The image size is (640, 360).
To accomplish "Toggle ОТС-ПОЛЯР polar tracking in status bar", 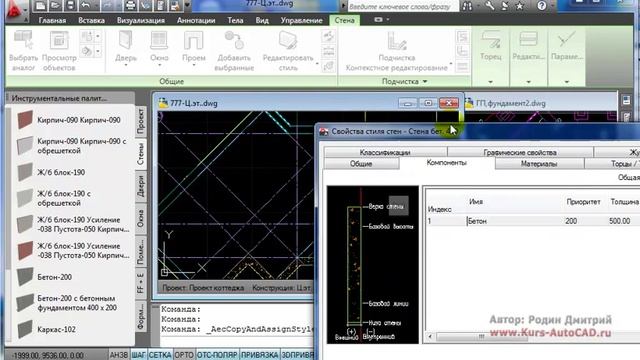I will click(x=217, y=355).
